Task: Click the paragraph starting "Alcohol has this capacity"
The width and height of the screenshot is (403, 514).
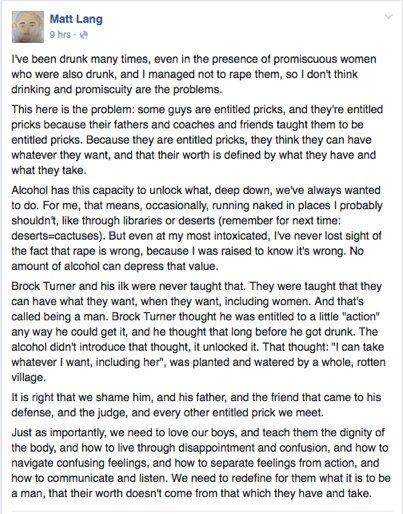Action: 197,228
